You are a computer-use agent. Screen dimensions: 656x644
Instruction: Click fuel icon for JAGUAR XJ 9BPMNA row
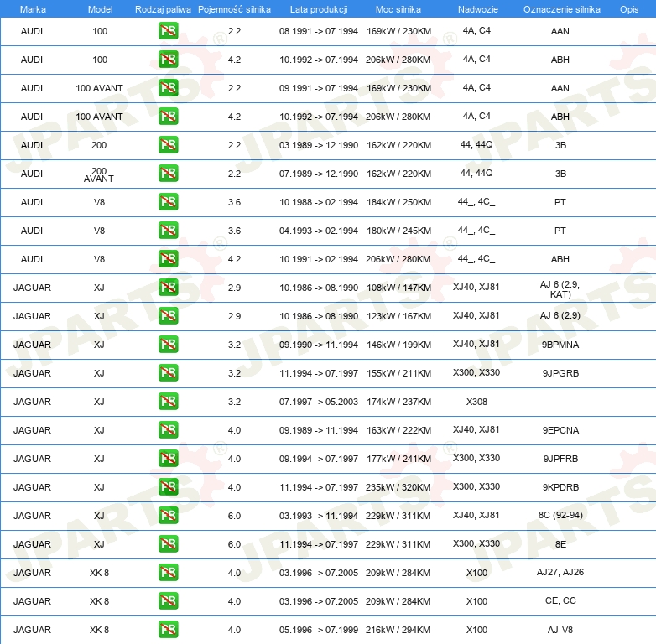pyautogui.click(x=168, y=344)
